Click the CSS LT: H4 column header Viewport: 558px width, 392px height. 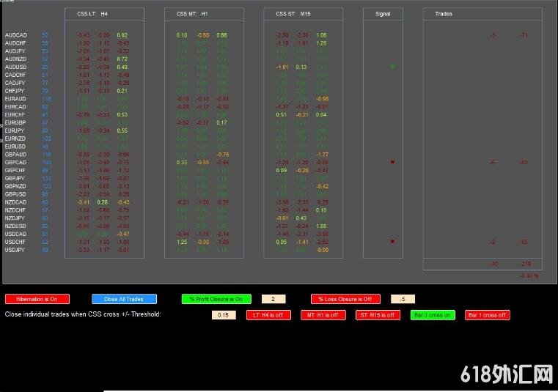click(x=92, y=14)
